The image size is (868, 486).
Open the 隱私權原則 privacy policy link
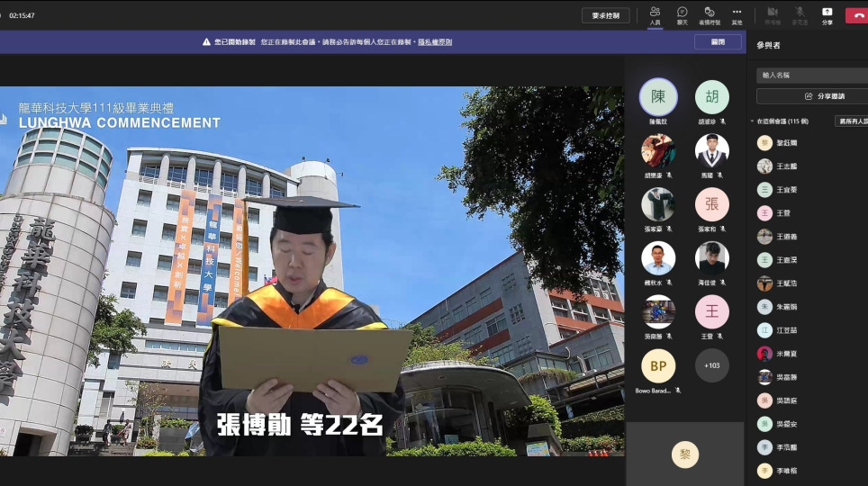pos(435,42)
